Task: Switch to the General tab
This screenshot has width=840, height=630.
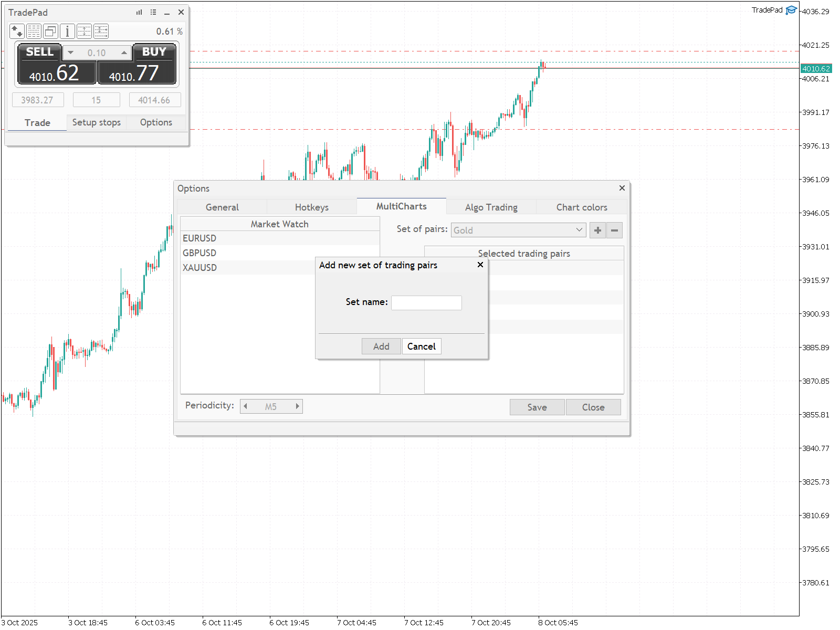Action: [x=222, y=207]
